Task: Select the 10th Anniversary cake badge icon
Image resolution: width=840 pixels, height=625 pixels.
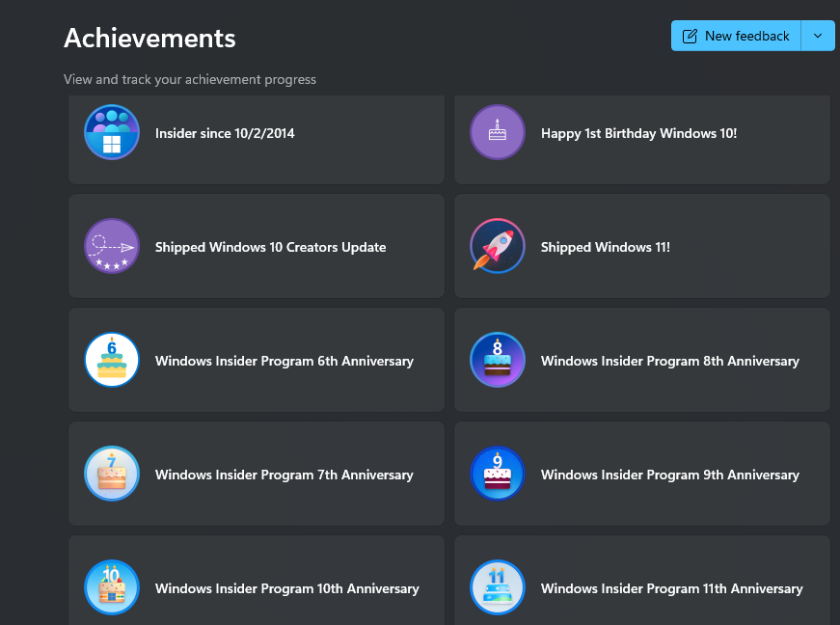Action: (112, 587)
